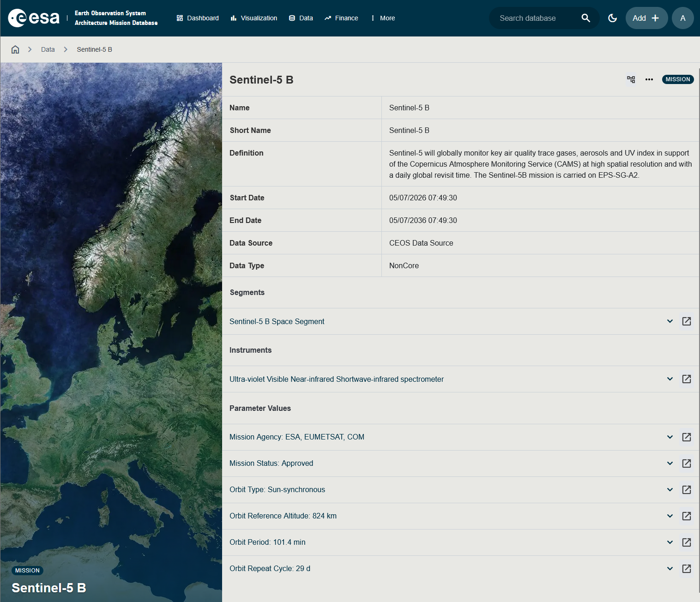Click the Definition description text
700x602 pixels.
coord(540,164)
